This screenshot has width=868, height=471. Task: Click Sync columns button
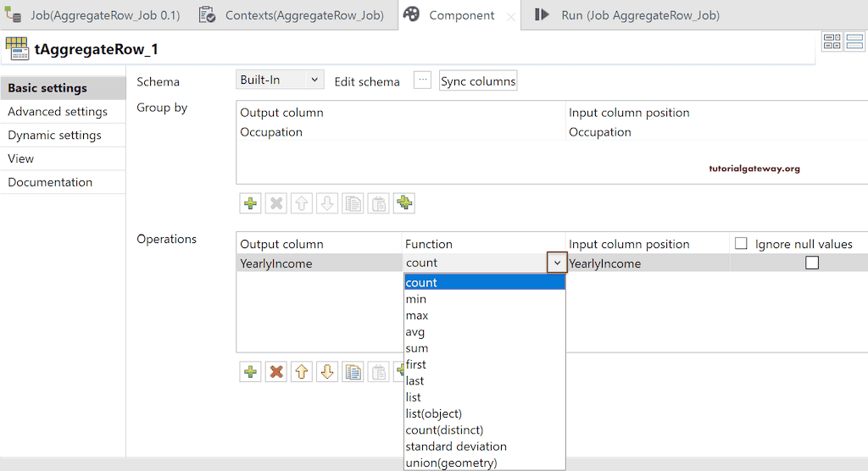(x=478, y=80)
